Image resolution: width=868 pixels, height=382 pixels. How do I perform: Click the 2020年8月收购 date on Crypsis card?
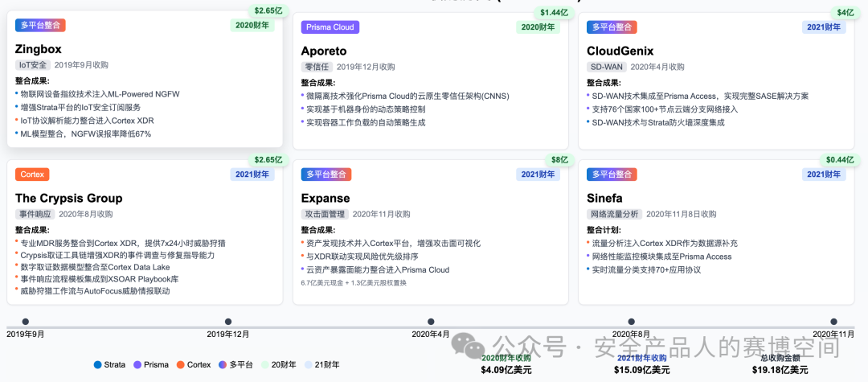[86, 214]
